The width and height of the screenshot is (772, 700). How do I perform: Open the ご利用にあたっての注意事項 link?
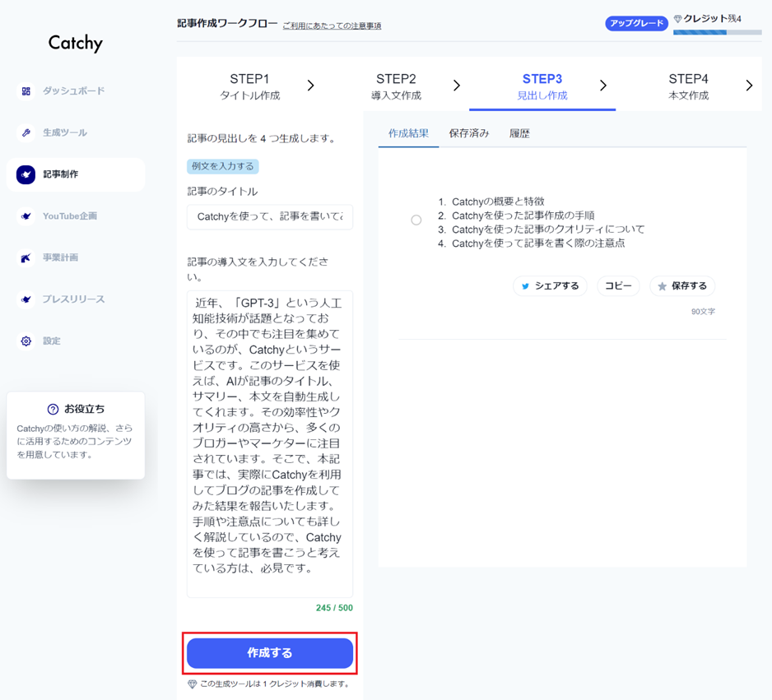pos(332,25)
